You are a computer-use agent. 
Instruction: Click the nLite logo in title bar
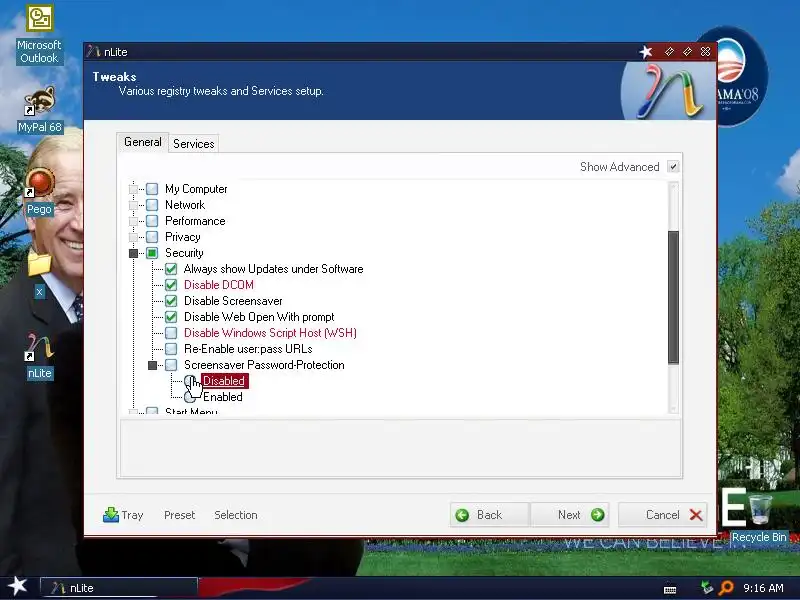(x=93, y=51)
